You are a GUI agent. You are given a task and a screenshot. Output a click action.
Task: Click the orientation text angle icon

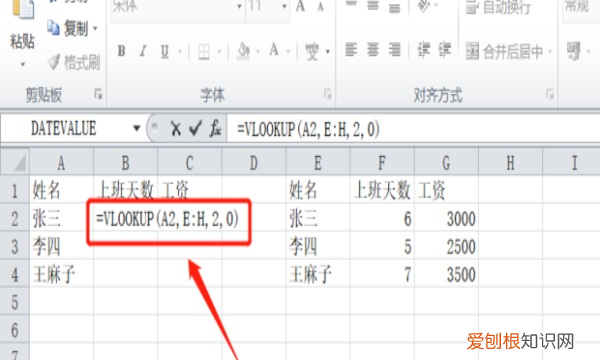point(424,6)
